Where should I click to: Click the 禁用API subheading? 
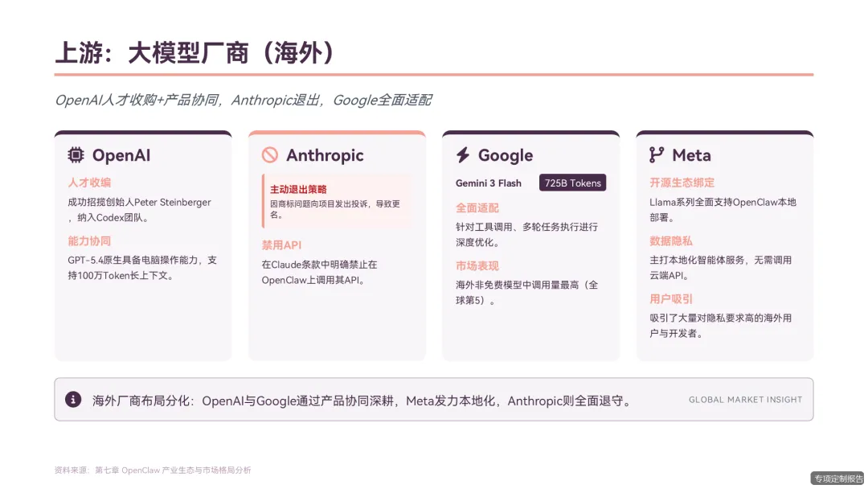(281, 244)
